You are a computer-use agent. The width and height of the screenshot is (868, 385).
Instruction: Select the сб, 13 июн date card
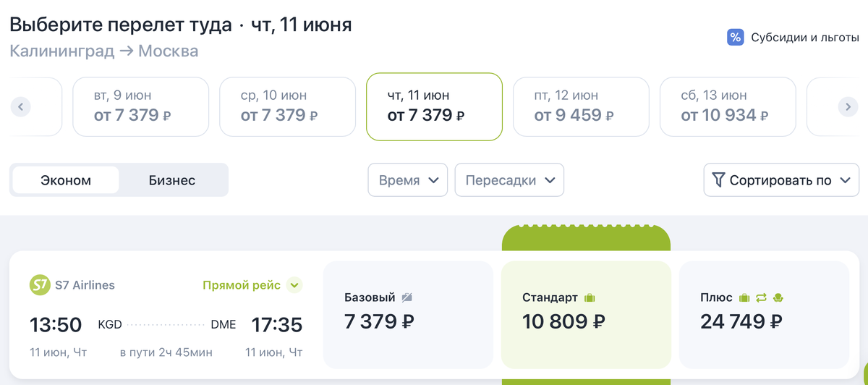click(x=728, y=106)
